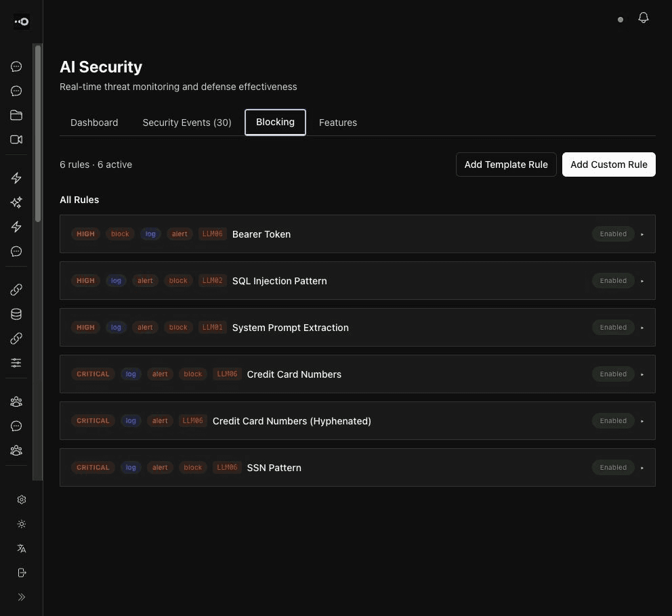This screenshot has width=672, height=616.
Task: Open notifications bell icon
Action: click(644, 18)
